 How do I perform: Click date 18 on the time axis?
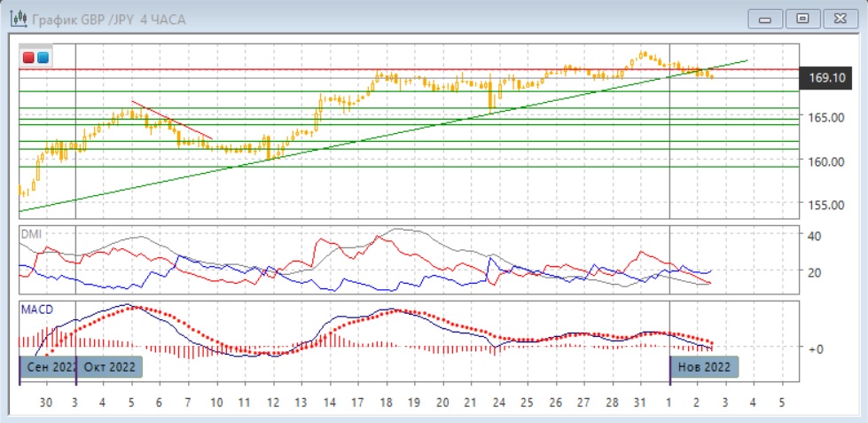point(386,403)
